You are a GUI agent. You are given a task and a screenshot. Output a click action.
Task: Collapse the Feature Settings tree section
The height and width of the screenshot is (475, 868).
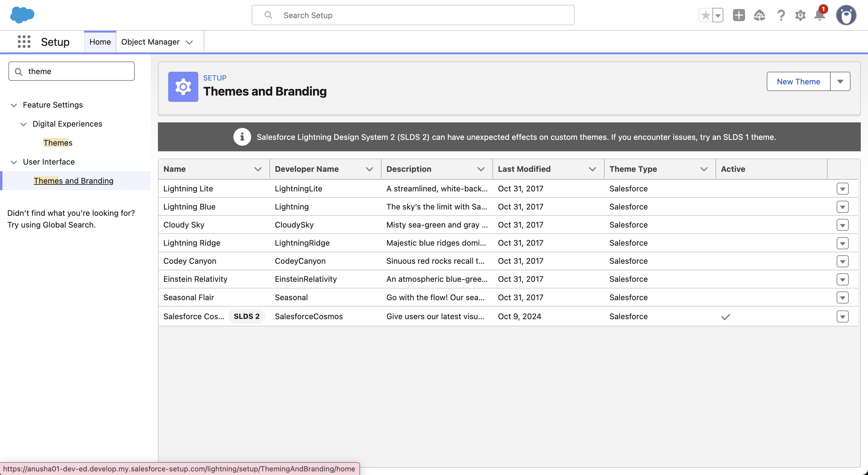[x=14, y=105]
